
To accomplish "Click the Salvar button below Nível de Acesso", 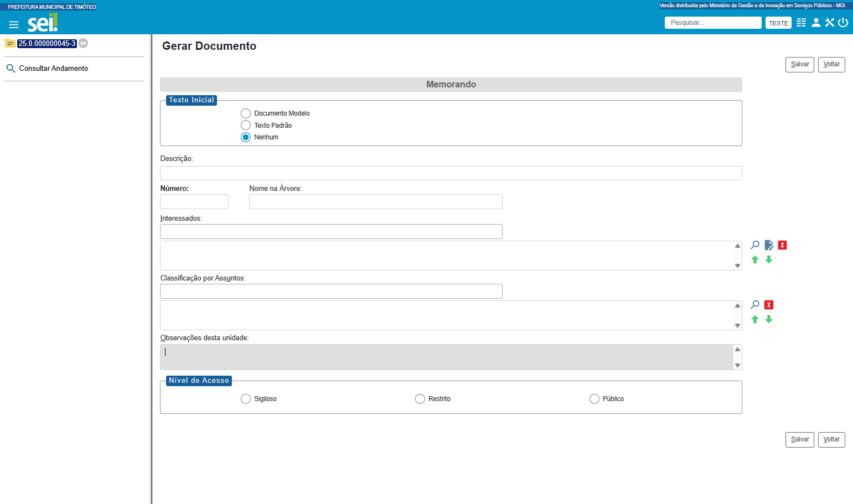I will (800, 440).
